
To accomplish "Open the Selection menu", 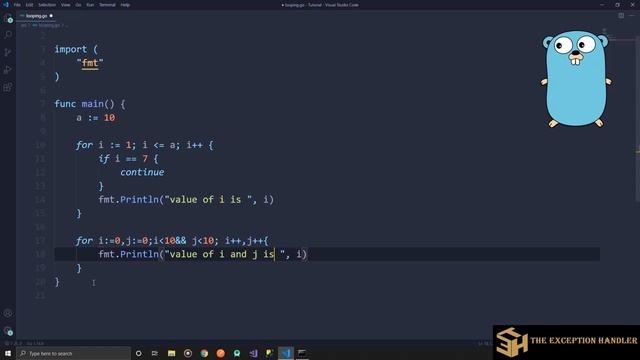I will point(47,5).
